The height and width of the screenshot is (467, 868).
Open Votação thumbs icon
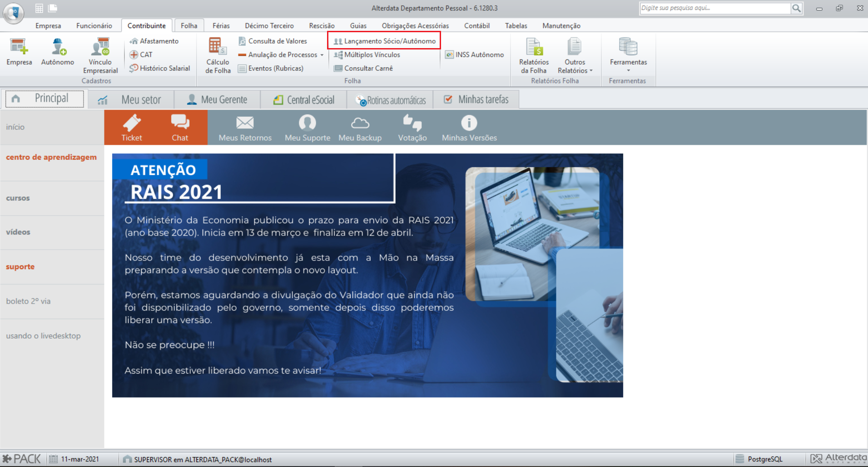pyautogui.click(x=412, y=128)
